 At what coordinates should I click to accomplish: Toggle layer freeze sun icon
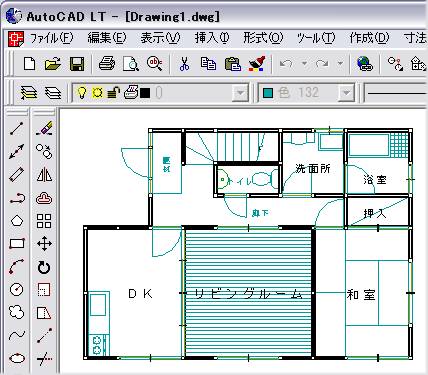pos(97,92)
